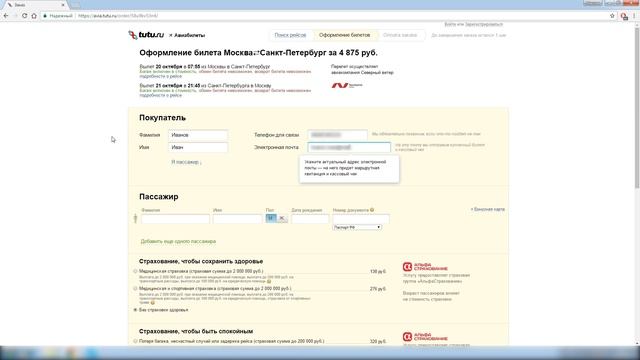Go back using browser back arrow
The height and width of the screenshot is (360, 640).
point(6,16)
